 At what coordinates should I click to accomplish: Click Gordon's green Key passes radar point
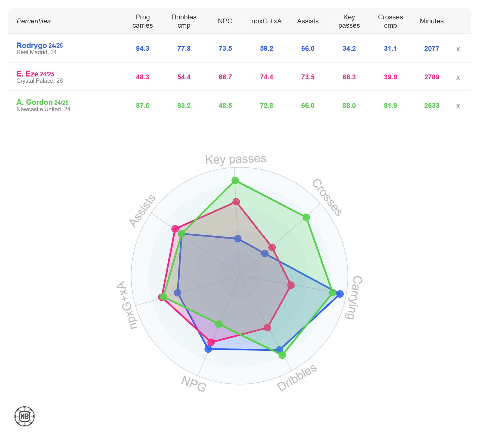[x=235, y=180]
